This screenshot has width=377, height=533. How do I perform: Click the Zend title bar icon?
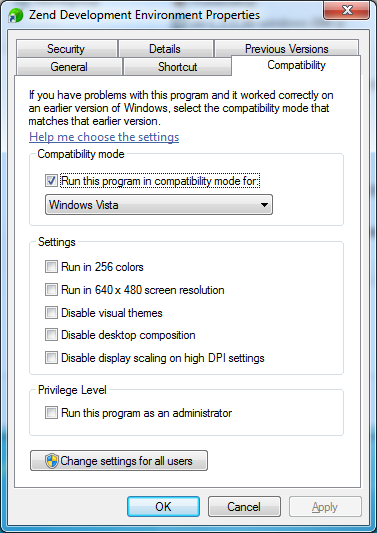tap(16, 16)
